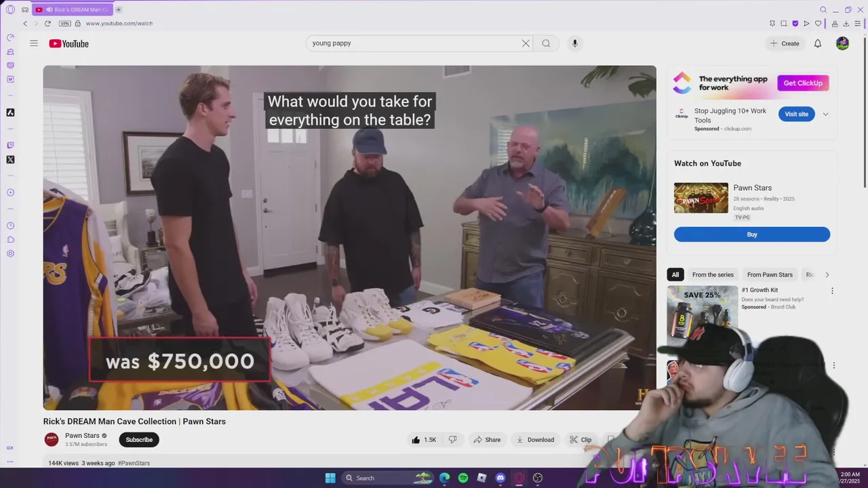Open history clock icon in sidebar
Screen dimensions: 868x488
(10, 226)
